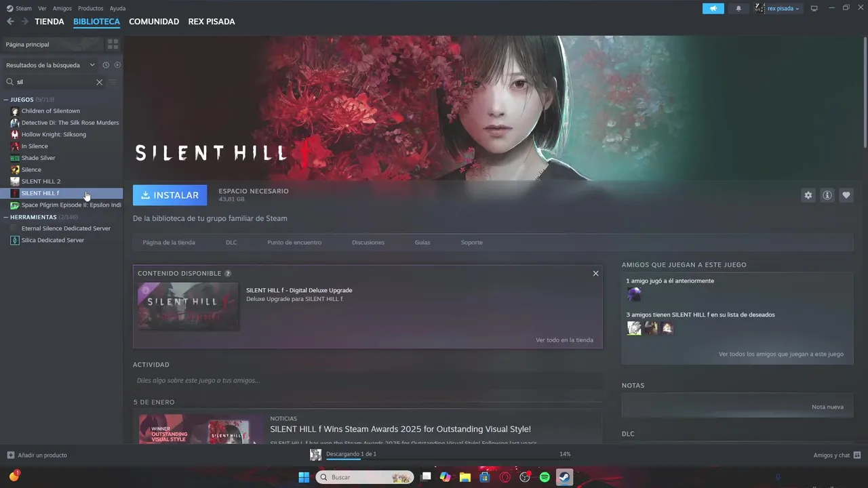Viewport: 868px width, 488px height.
Task: Open Soporte link
Action: coord(472,243)
